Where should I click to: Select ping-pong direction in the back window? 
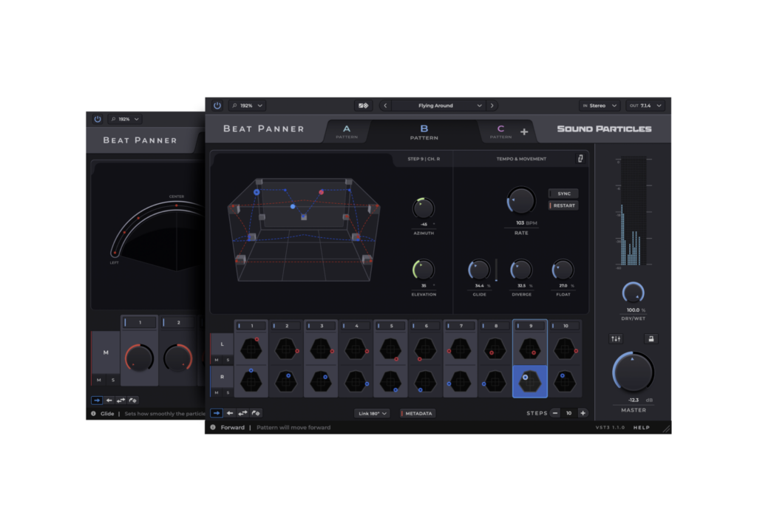tap(120, 400)
